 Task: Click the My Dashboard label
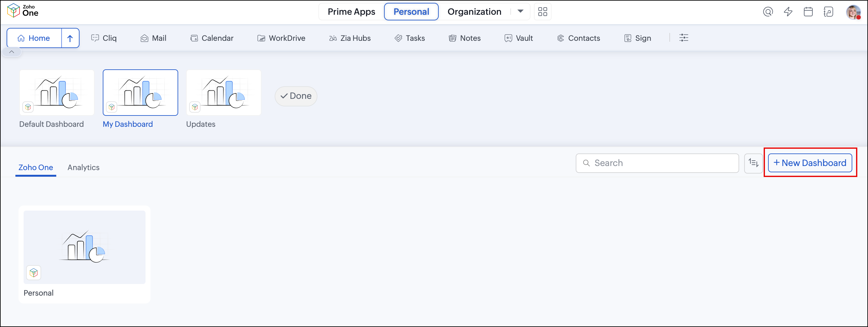pos(128,124)
